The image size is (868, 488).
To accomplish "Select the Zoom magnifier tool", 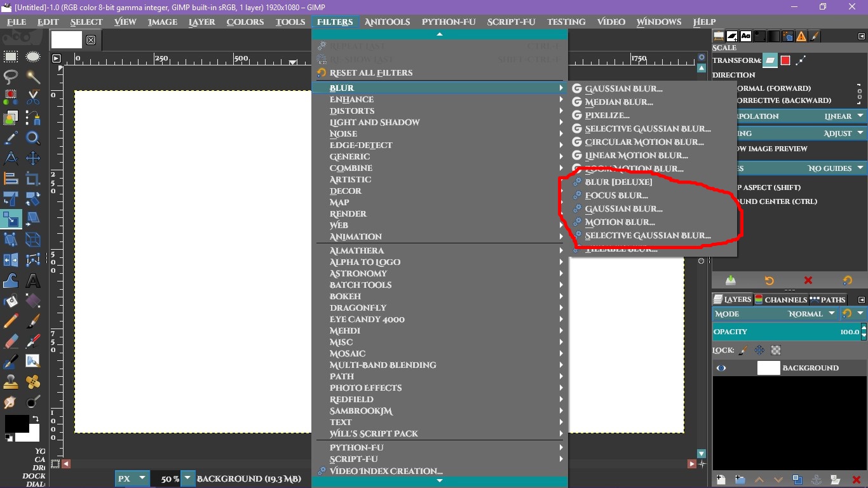I will [x=33, y=138].
